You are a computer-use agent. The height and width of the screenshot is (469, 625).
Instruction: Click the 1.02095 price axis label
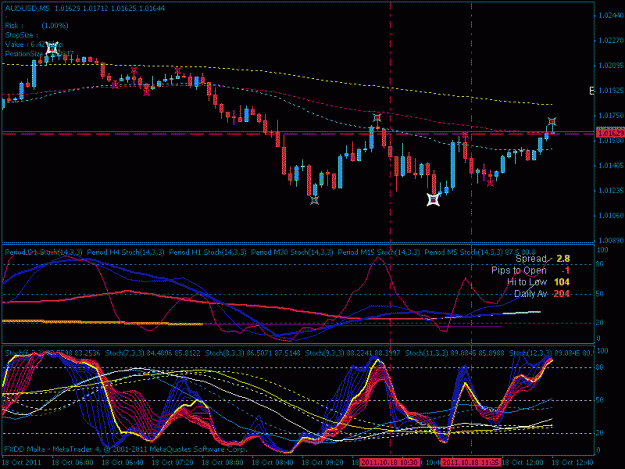611,66
